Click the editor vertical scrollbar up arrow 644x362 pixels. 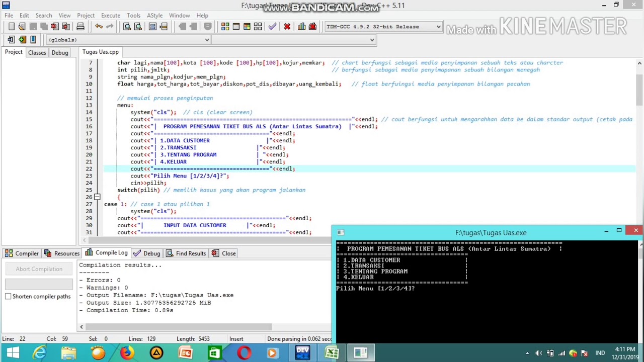[639, 63]
